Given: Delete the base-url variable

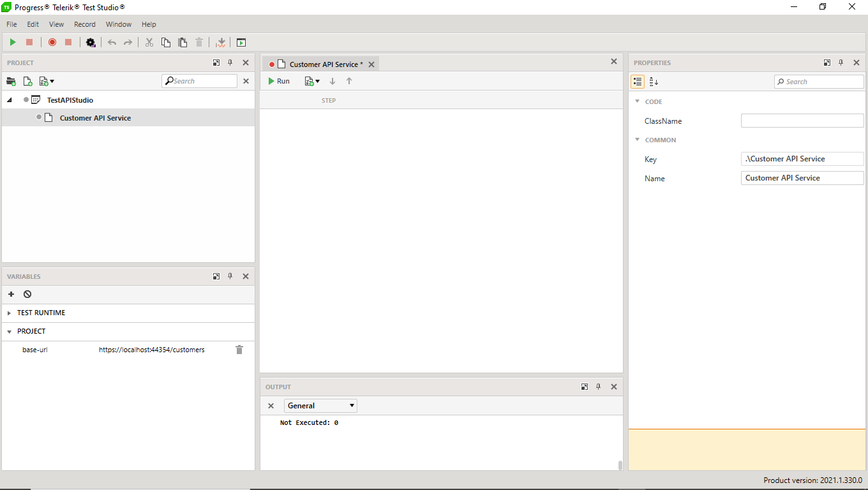Looking at the screenshot, I should (x=239, y=350).
